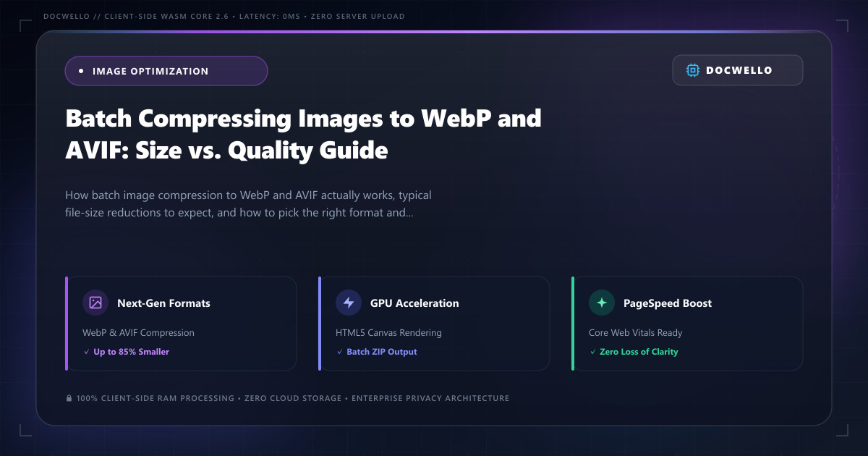Click the text HTML5 Canvas Rendering
This screenshot has width=868, height=456.
[x=388, y=333]
